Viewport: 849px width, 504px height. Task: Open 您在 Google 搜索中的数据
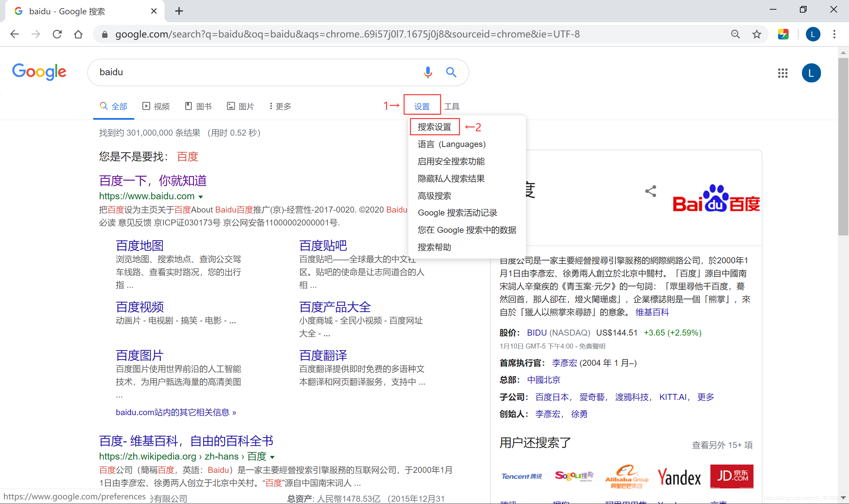(x=467, y=230)
